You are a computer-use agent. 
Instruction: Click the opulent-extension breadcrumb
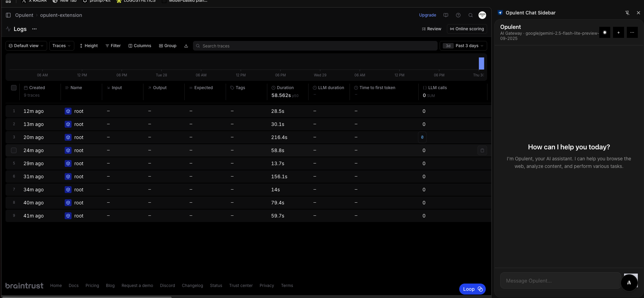61,15
